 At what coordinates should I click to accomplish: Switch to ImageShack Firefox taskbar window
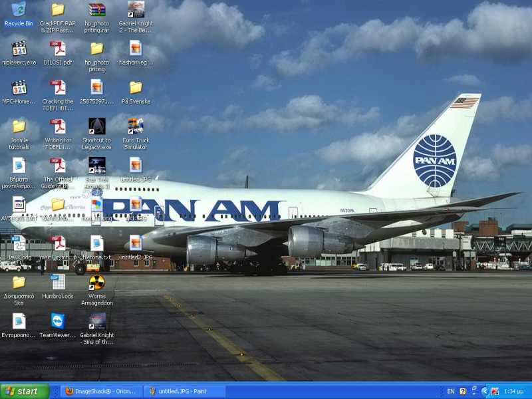101,391
